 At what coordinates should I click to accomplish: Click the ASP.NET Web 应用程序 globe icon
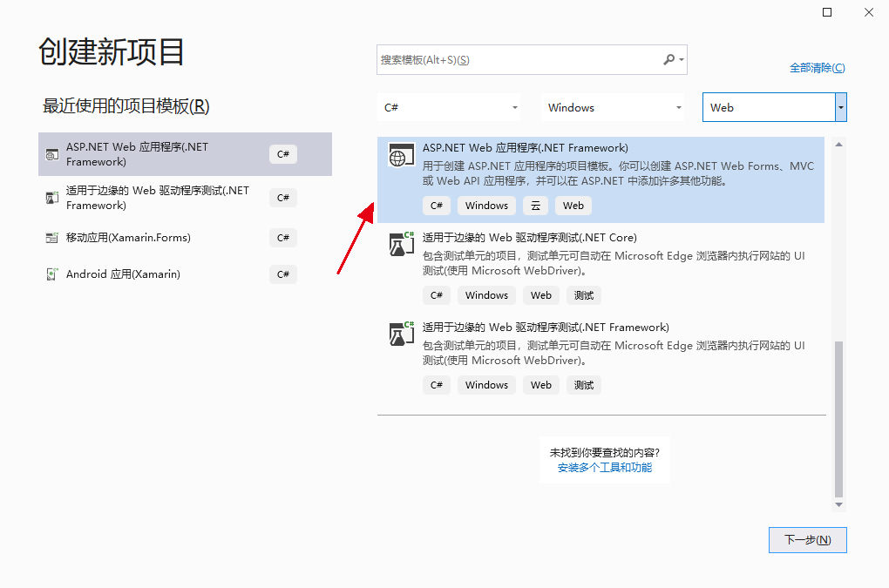click(x=400, y=155)
